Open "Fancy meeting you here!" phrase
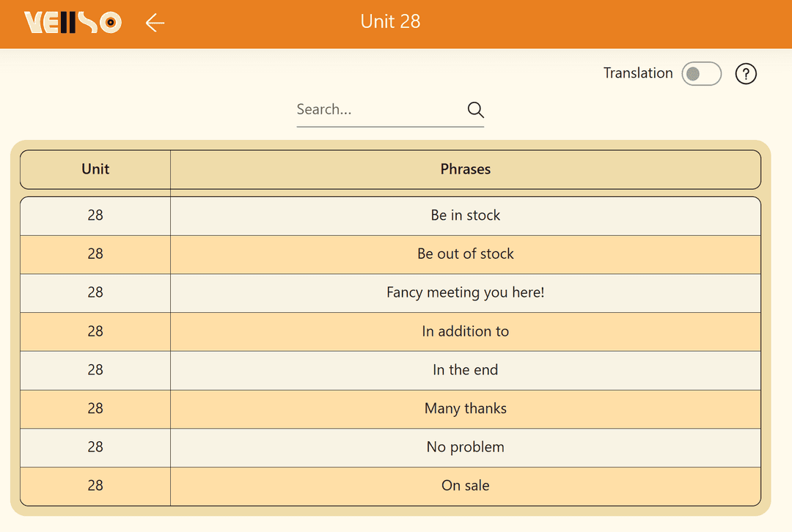 tap(465, 292)
